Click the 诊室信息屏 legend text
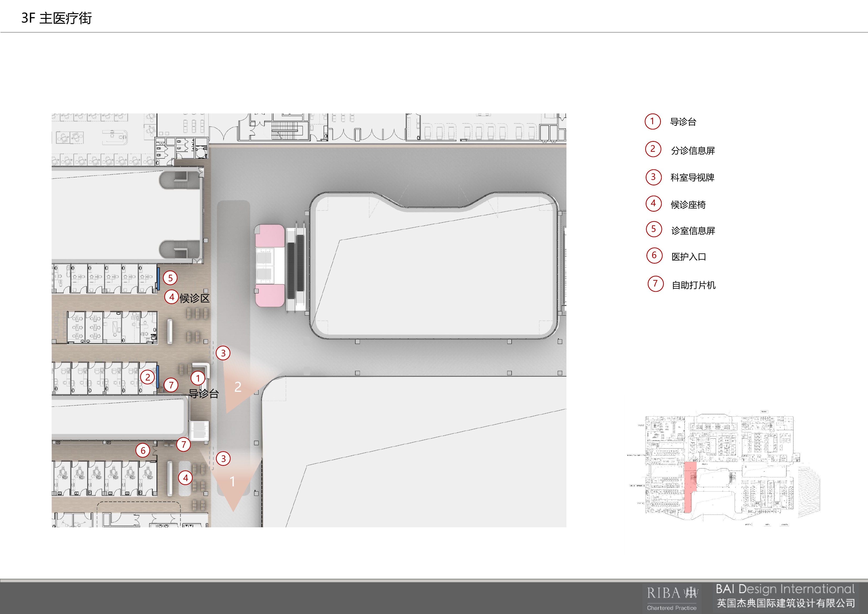The height and width of the screenshot is (614, 868). coord(693,231)
